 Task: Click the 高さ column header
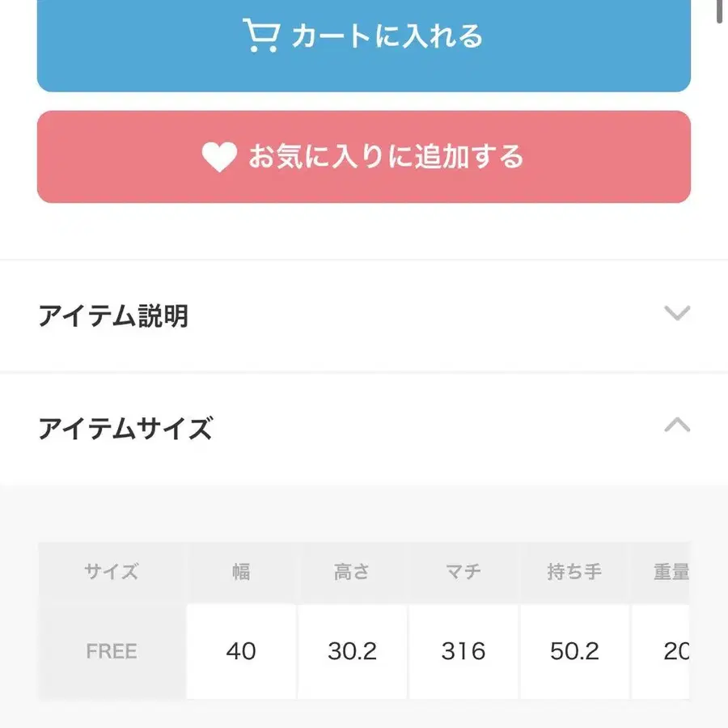[352, 573]
